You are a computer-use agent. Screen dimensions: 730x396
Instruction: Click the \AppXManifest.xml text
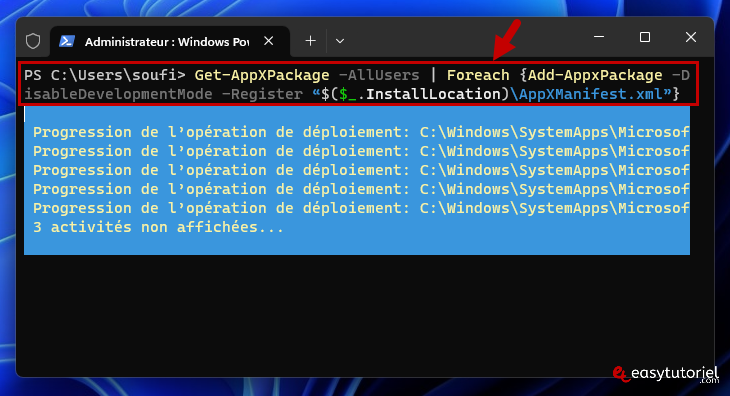tap(586, 94)
